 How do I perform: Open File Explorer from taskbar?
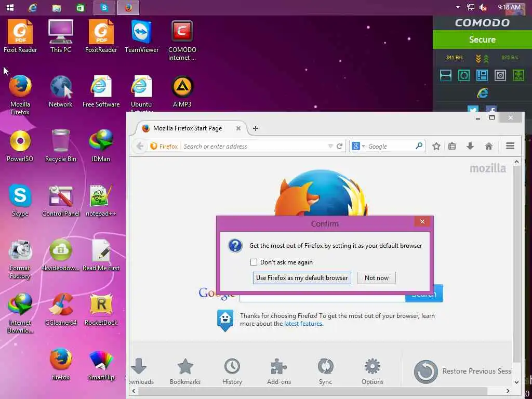point(56,7)
